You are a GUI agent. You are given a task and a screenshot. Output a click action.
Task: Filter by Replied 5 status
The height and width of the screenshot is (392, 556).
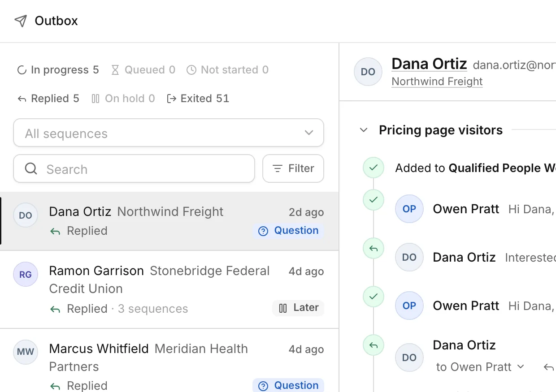coord(48,99)
